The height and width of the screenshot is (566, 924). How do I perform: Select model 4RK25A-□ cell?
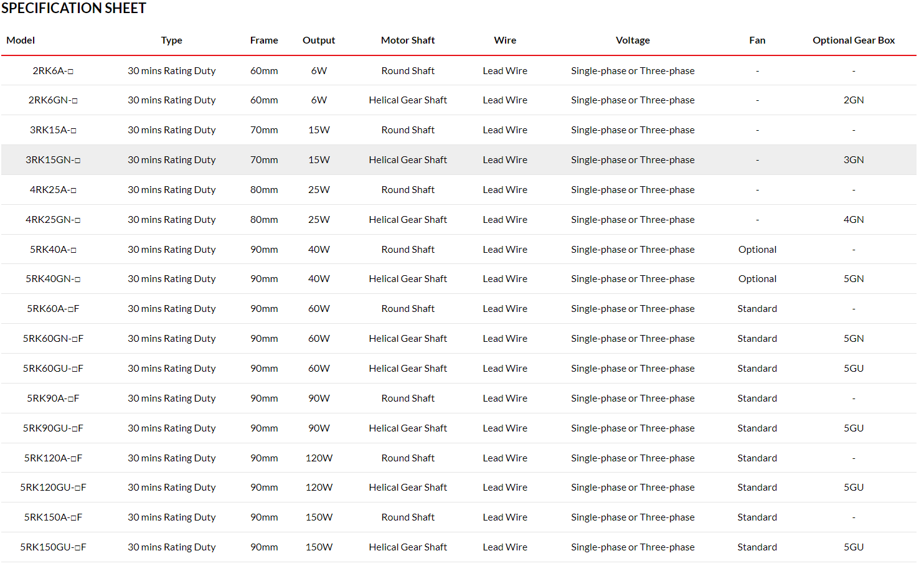[53, 190]
